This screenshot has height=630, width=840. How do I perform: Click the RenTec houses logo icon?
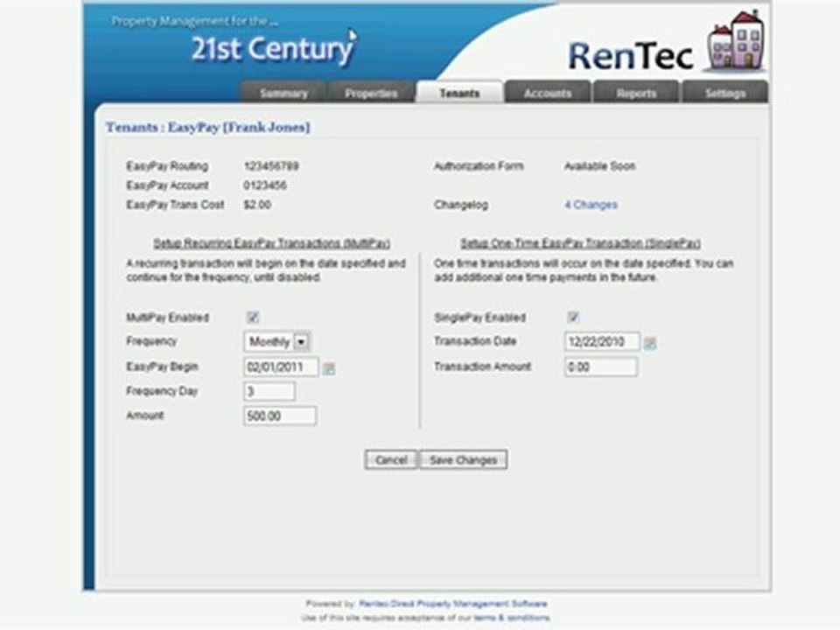tap(736, 41)
